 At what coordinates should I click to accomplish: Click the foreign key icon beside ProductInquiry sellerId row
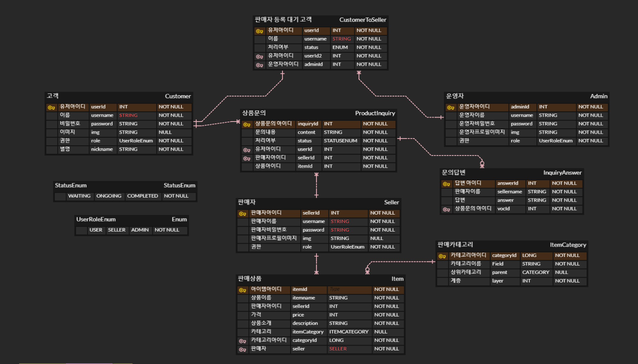(x=247, y=158)
